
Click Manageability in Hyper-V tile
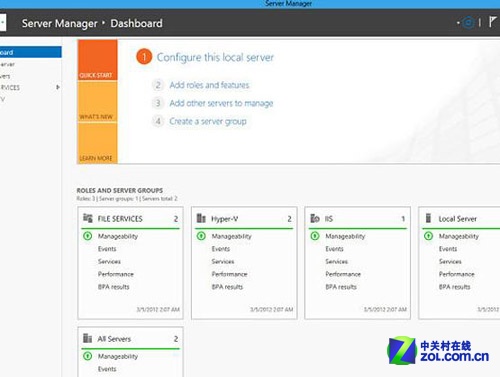(x=232, y=236)
